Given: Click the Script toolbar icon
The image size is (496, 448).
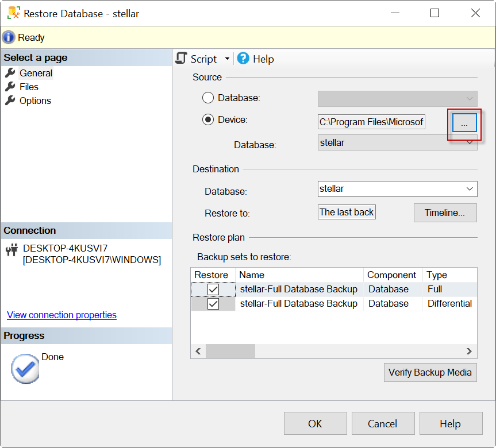Looking at the screenshot, I should point(181,59).
